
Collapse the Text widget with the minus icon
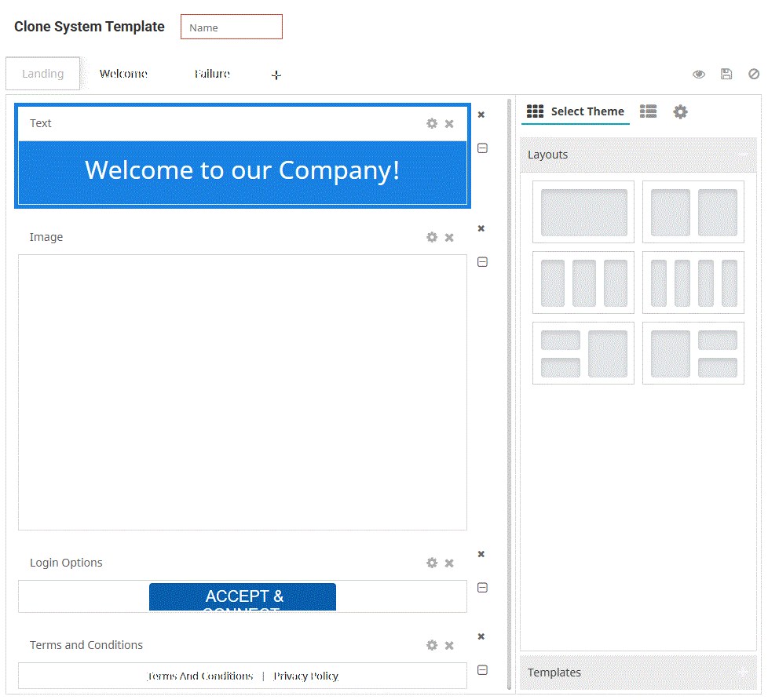[482, 148]
